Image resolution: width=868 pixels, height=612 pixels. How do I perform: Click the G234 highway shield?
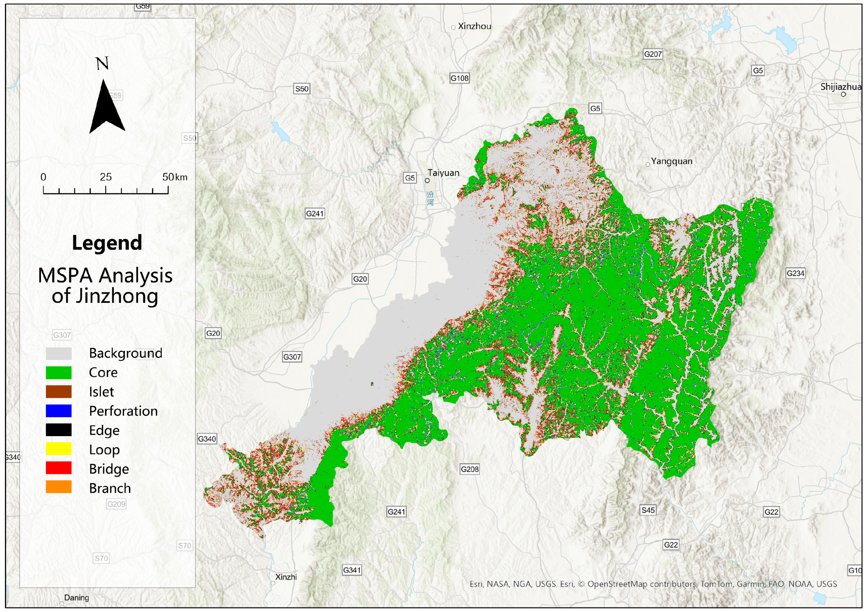pos(795,274)
